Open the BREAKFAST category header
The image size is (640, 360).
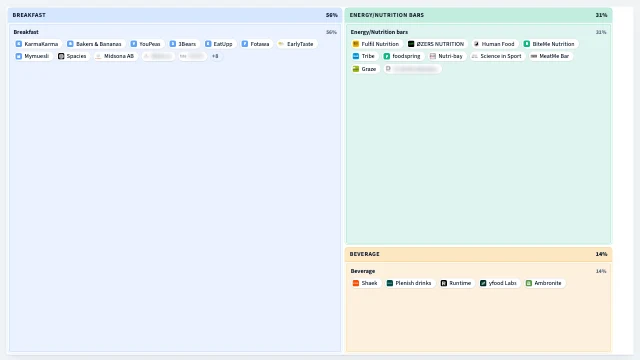point(175,15)
